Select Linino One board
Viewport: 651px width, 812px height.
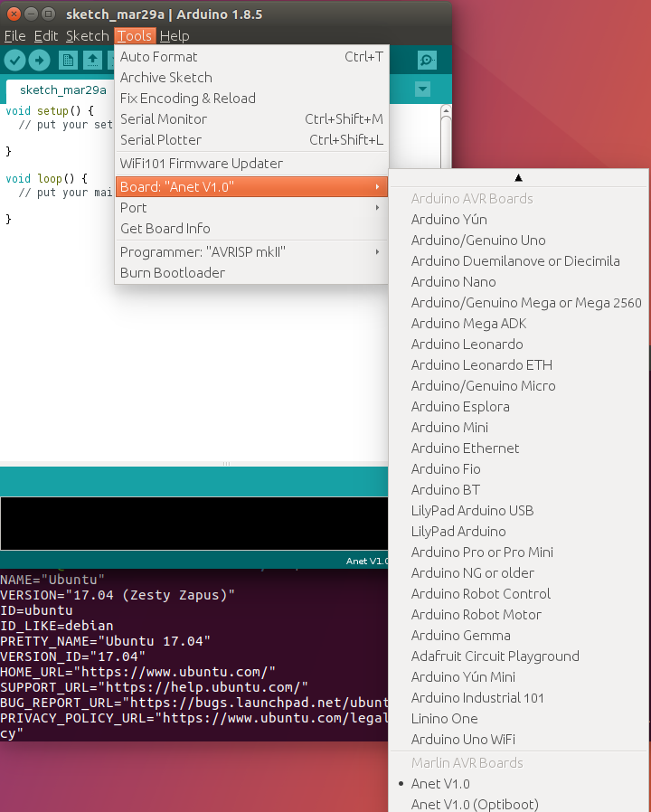(x=519, y=718)
